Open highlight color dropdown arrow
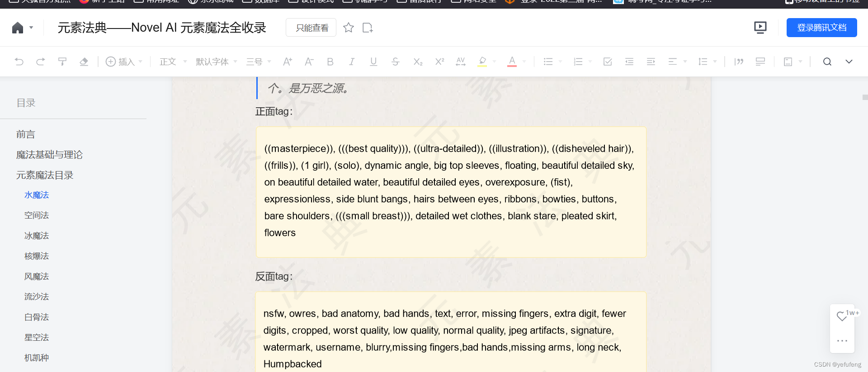 coord(495,62)
